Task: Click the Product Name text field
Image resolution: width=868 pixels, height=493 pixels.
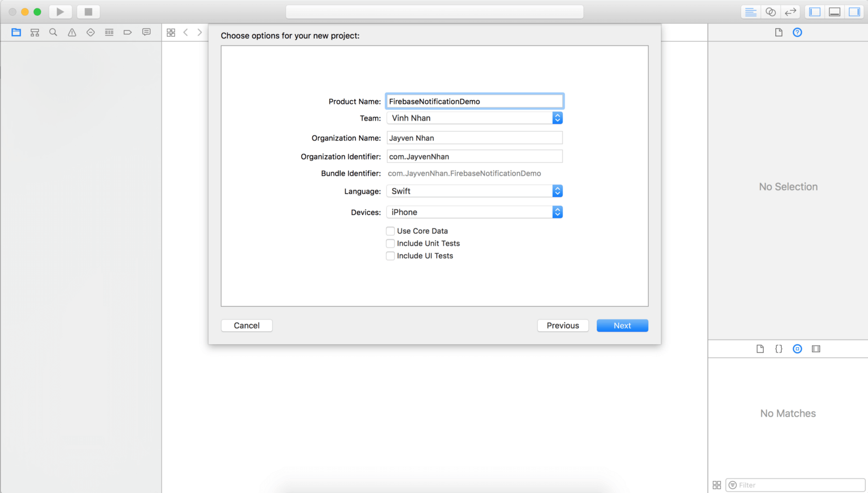Action: [475, 101]
